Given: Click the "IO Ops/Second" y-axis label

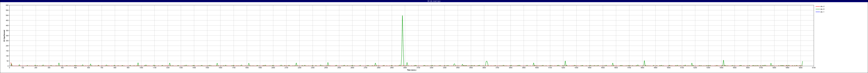Looking at the screenshot, I should [x=4, y=35].
